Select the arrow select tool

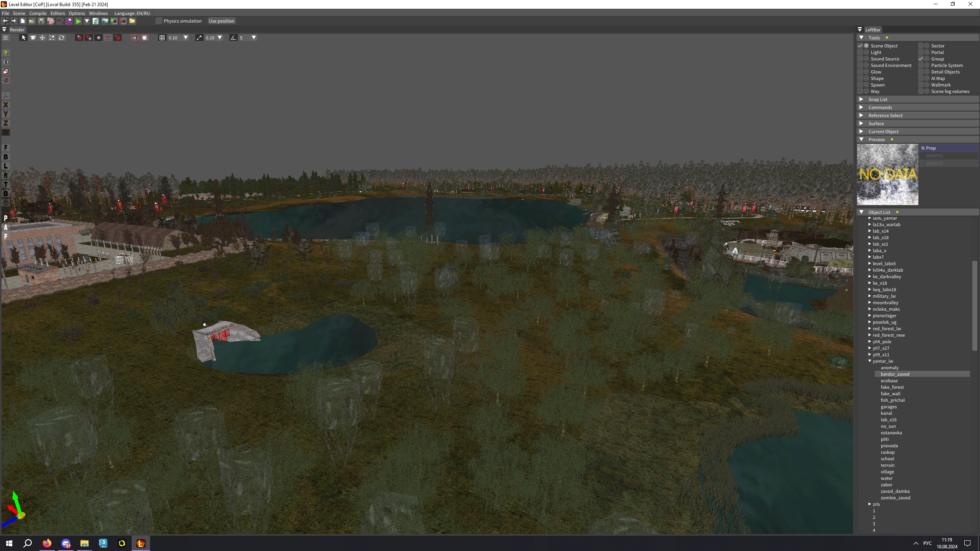click(23, 37)
